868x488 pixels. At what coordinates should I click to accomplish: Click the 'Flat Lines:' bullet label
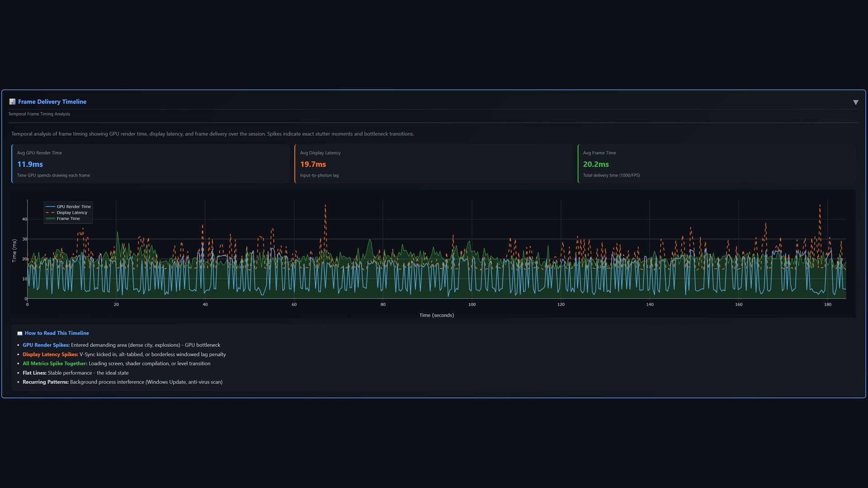[x=34, y=373]
